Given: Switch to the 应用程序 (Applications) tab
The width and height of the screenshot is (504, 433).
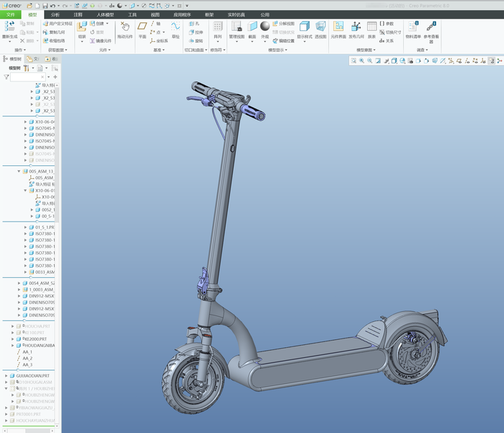Looking at the screenshot, I should tap(182, 14).
